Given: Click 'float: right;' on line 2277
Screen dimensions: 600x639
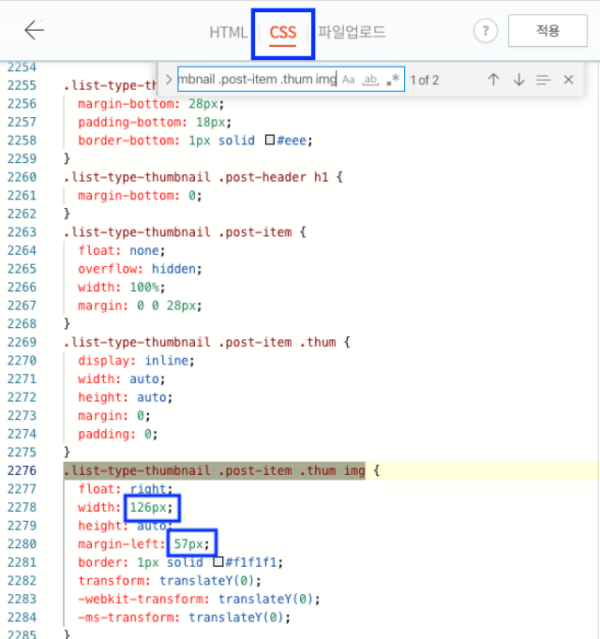Looking at the screenshot, I should pyautogui.click(x=125, y=489).
